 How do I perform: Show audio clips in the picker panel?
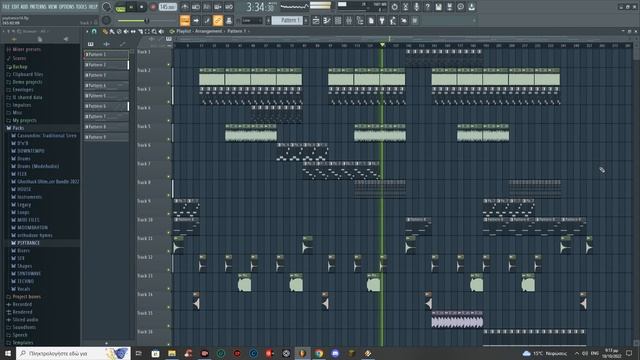click(x=107, y=44)
